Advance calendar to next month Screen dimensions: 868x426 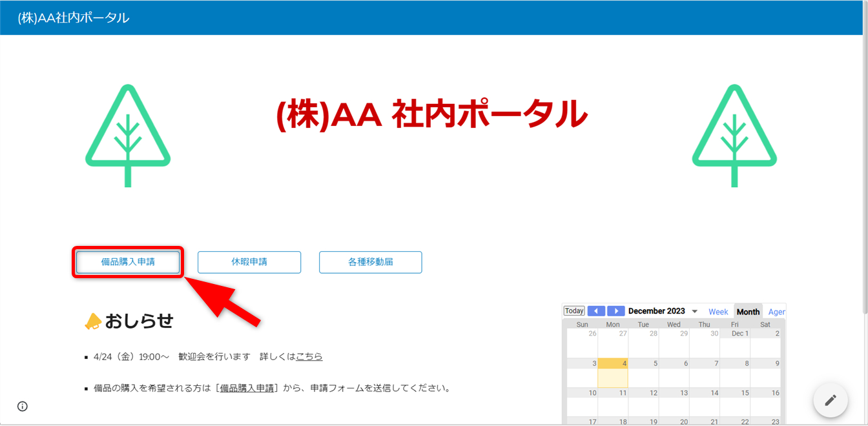point(616,311)
